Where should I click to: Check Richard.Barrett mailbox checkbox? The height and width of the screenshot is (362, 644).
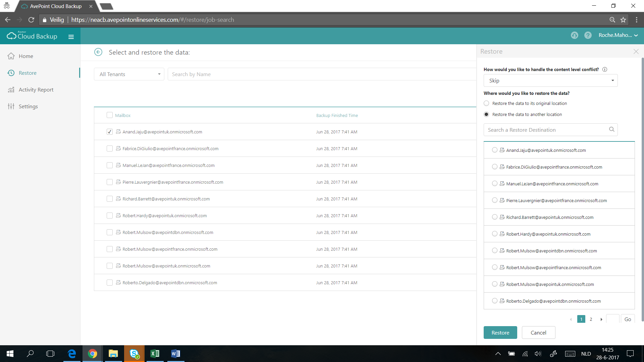[x=109, y=199]
